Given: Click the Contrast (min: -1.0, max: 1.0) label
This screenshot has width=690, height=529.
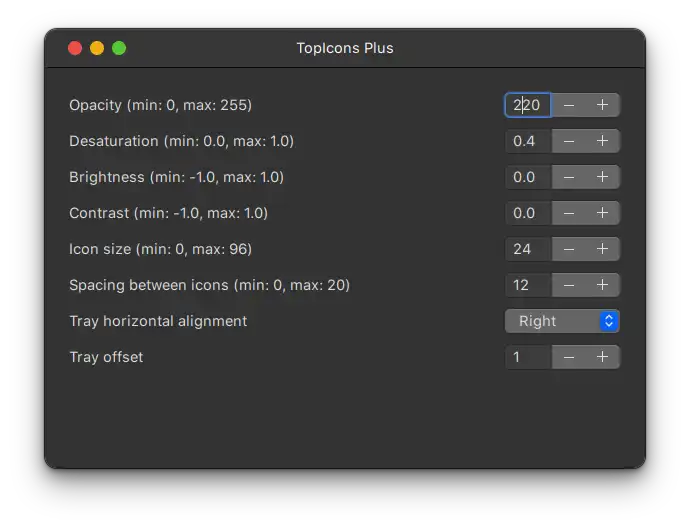Looking at the screenshot, I should [169, 213].
